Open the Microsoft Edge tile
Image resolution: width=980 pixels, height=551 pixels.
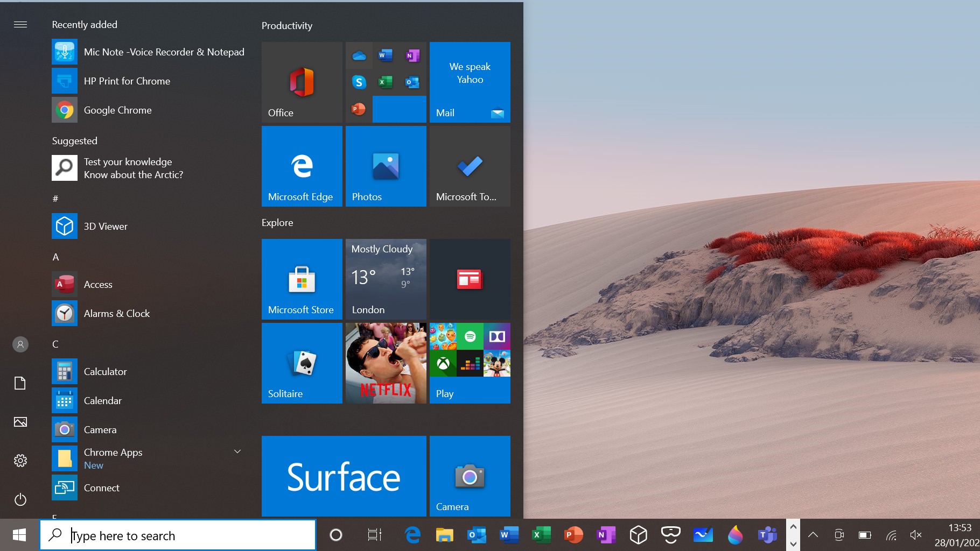click(x=302, y=166)
